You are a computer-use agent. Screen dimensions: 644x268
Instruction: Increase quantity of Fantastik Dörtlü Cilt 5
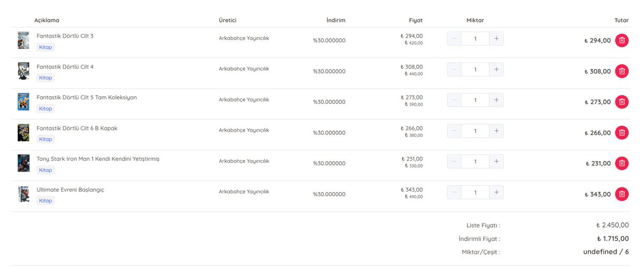click(x=496, y=100)
